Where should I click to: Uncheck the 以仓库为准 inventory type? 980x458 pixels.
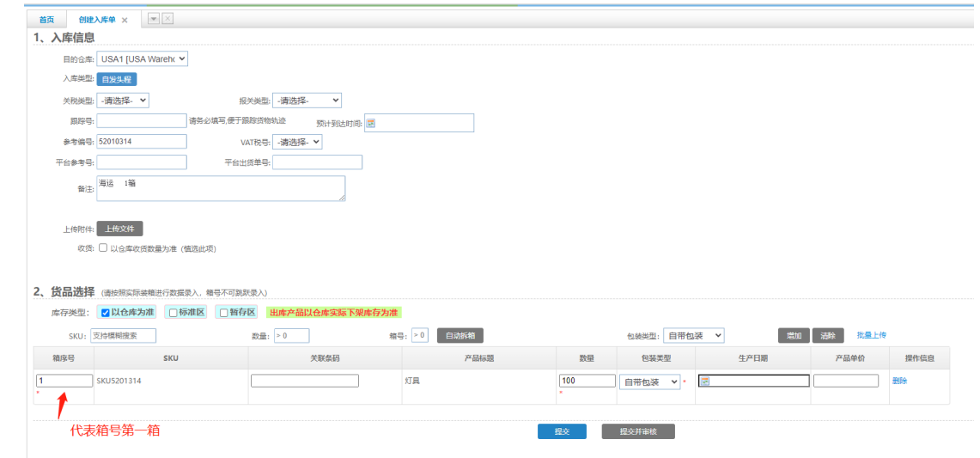click(x=106, y=313)
